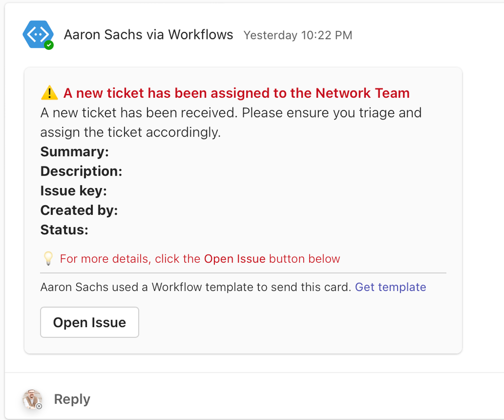Click the horizontal divider line in the card
504x420 pixels.
(243, 273)
